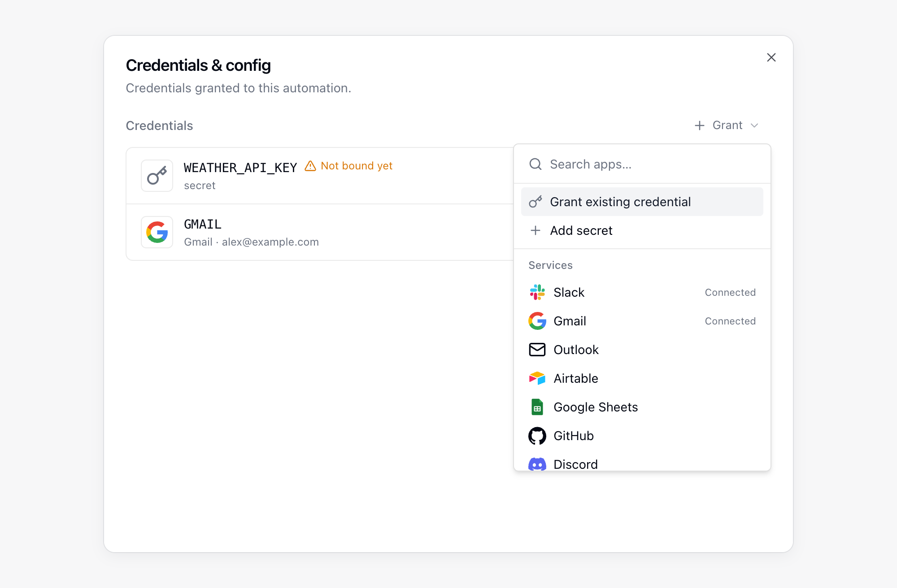Focus the Search apps field
Viewport: 897px width, 588px height.
642,164
